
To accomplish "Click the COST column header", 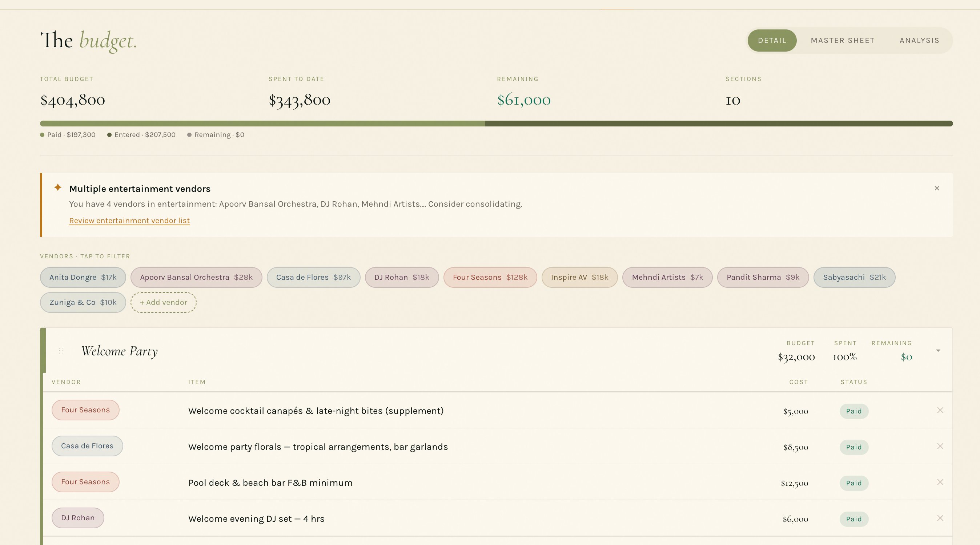I will click(799, 382).
